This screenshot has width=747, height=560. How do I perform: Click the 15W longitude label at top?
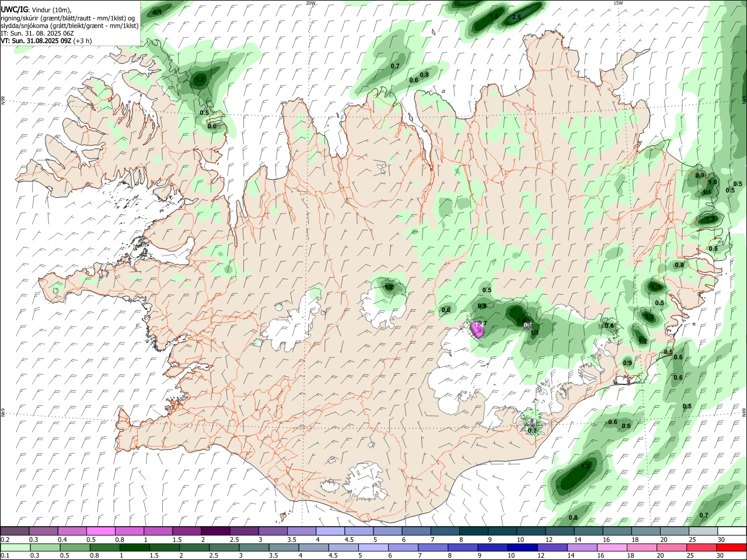point(618,3)
